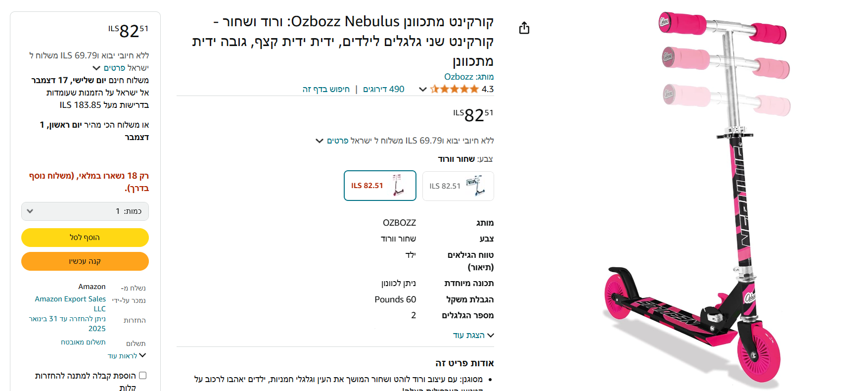Click 'חיפוש בדף זה' search-page link
This screenshot has width=868, height=391.
tap(326, 89)
